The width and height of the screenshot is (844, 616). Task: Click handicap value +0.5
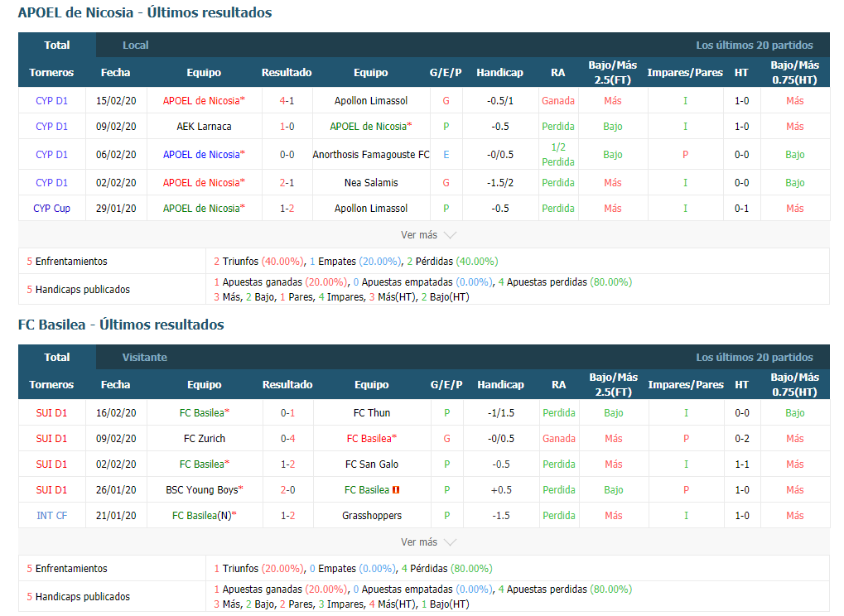click(x=500, y=490)
